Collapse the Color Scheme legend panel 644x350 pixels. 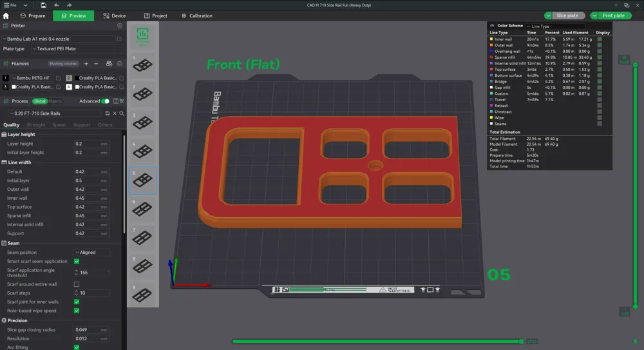pyautogui.click(x=492, y=26)
